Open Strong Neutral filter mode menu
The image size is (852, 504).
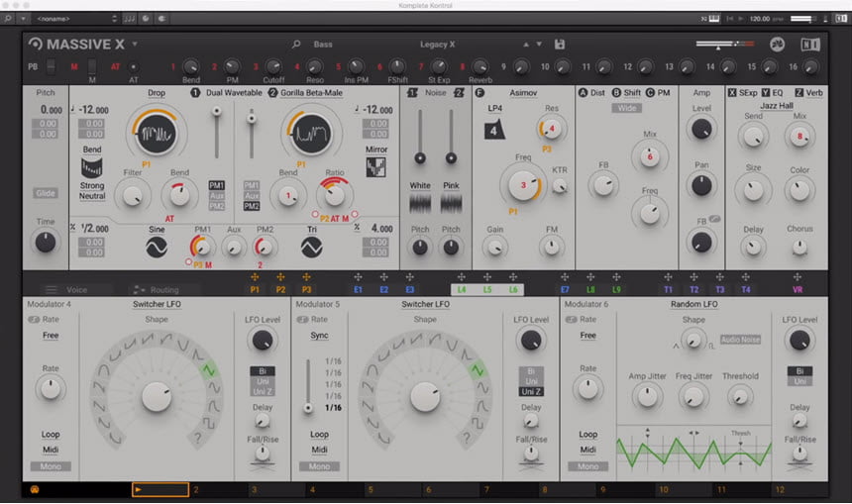tap(92, 191)
